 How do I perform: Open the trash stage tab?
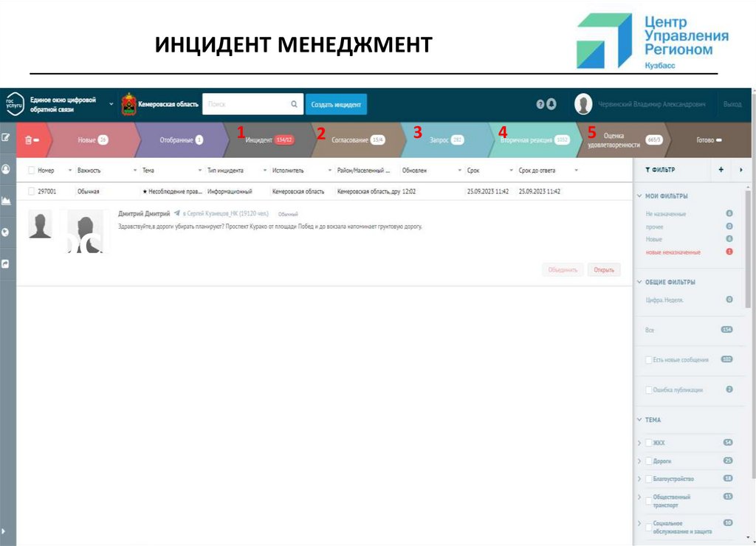tap(32, 139)
